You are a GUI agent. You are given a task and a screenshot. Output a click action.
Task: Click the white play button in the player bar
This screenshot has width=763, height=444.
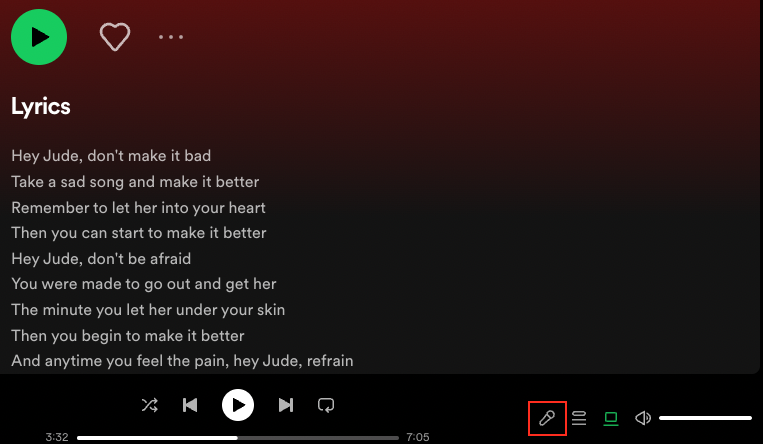click(238, 405)
